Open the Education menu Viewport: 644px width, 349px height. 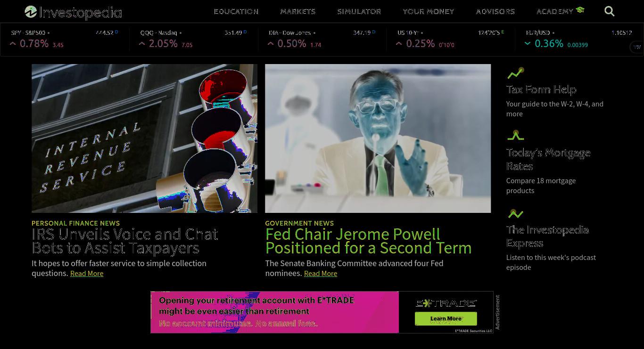click(236, 11)
